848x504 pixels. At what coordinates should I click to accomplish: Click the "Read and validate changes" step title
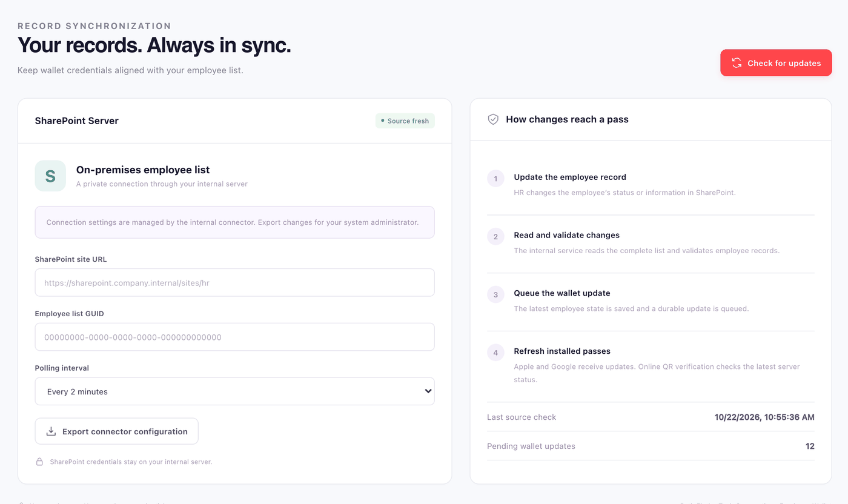tap(566, 235)
